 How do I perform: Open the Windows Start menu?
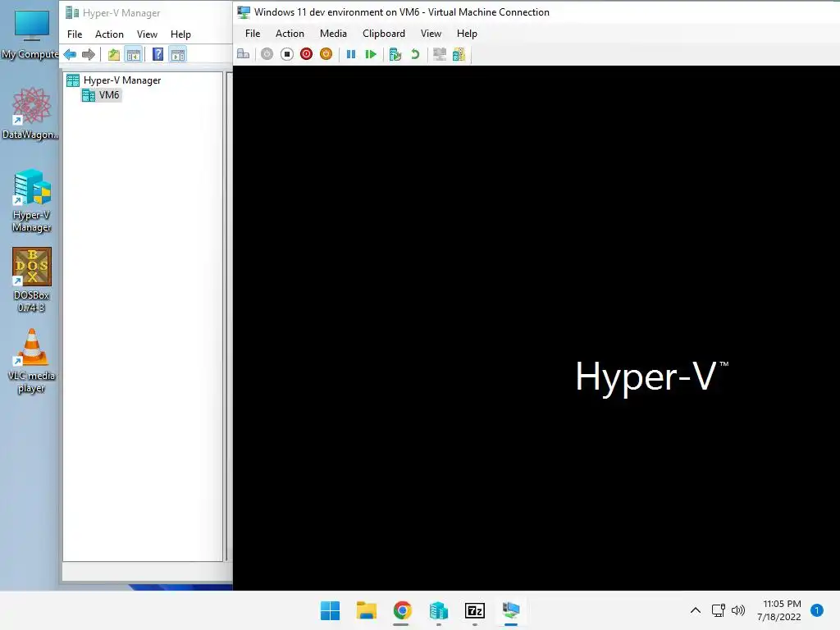(330, 610)
